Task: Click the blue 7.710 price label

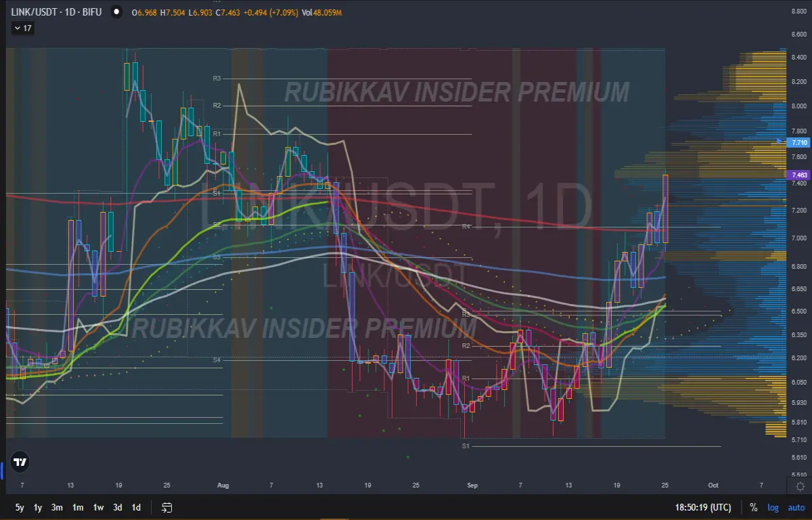Action: (799, 142)
